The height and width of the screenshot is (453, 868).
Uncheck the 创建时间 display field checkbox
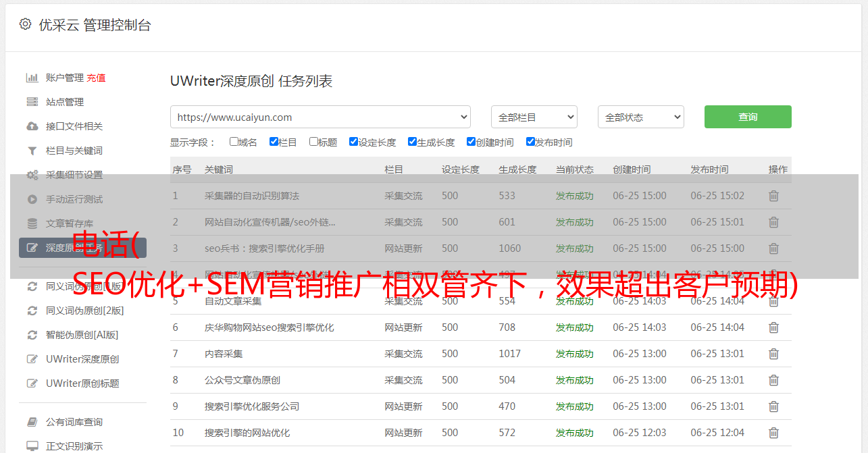tap(471, 142)
